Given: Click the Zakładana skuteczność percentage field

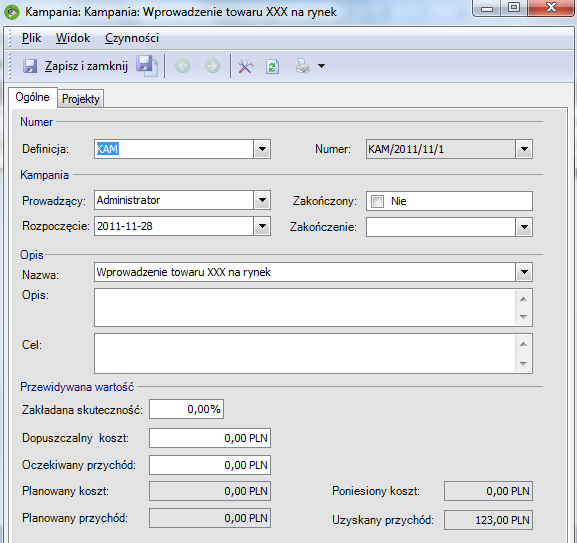Looking at the screenshot, I should (x=186, y=409).
